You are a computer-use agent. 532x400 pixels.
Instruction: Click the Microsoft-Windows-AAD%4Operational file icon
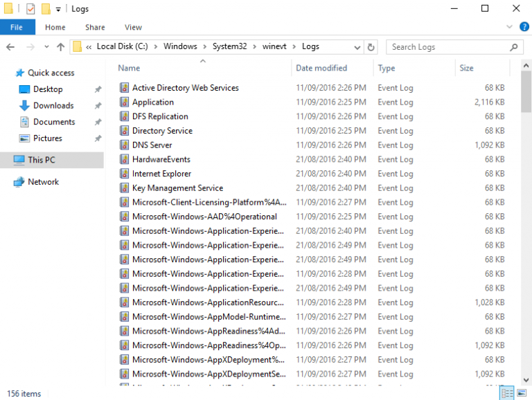pos(124,217)
